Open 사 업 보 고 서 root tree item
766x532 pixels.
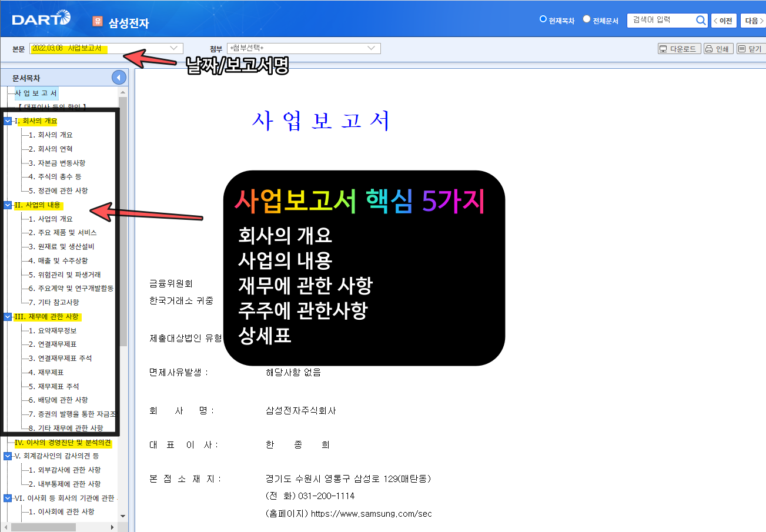tap(36, 93)
